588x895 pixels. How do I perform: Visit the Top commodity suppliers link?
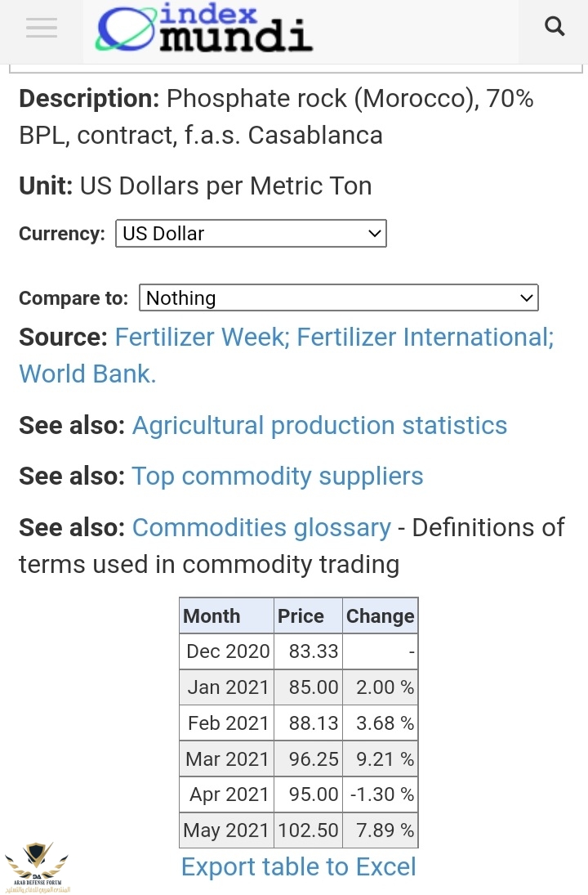[278, 477]
